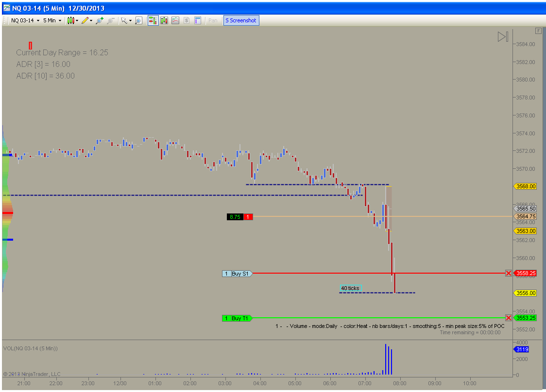Click the 08:00 time axis label
Screen dimensions: 546x392
[400, 383]
